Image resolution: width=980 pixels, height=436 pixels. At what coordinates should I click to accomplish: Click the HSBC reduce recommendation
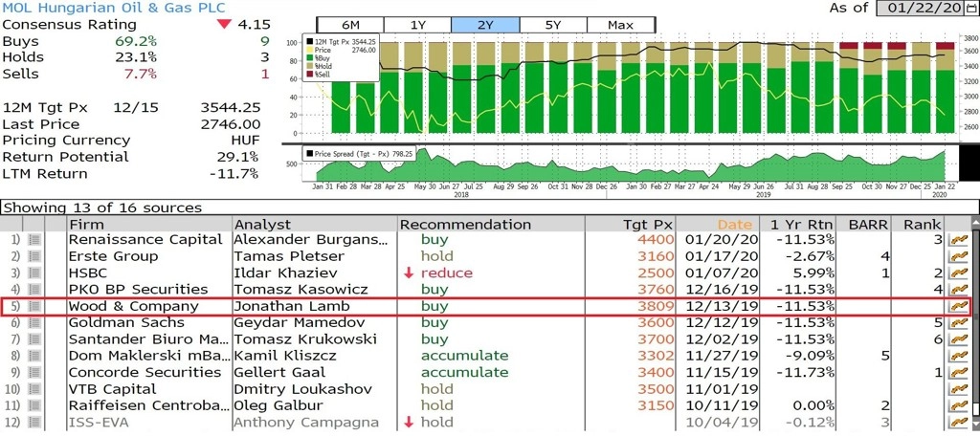point(447,272)
